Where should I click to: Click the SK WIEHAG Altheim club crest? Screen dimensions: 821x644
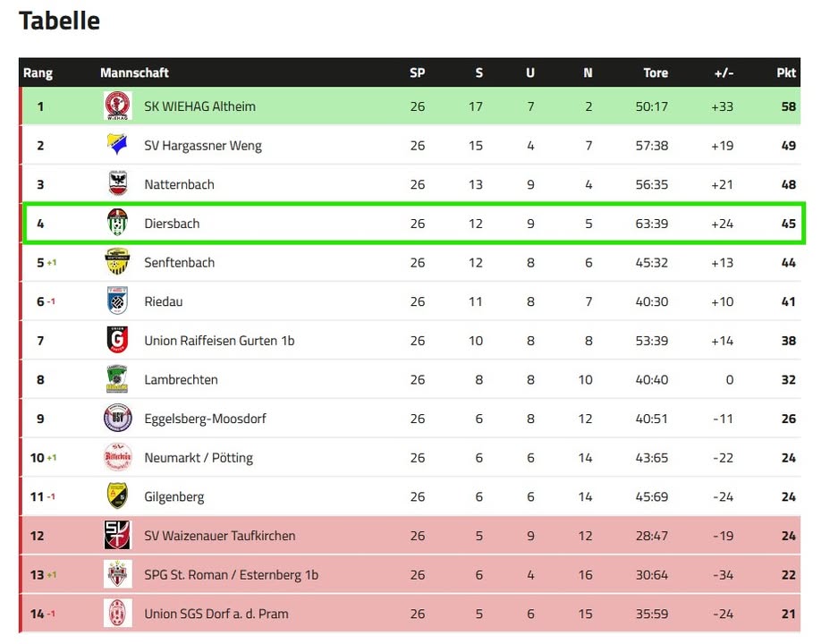pyautogui.click(x=118, y=106)
